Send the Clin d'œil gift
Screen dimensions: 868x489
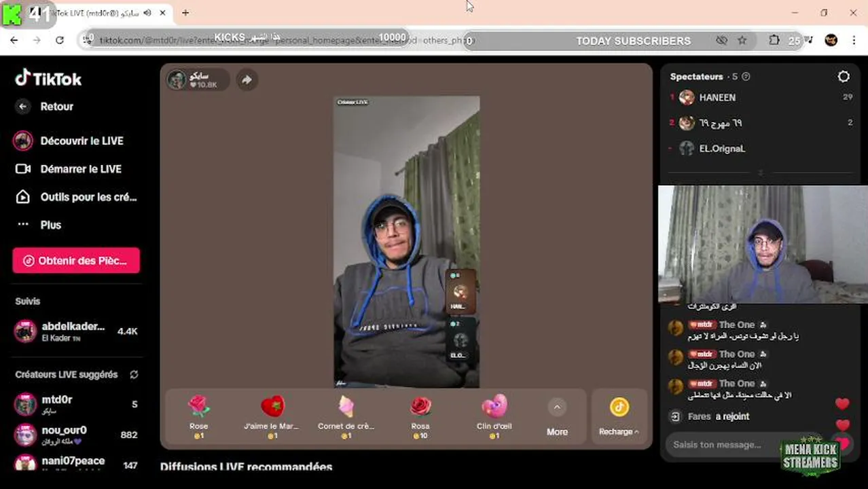coord(494,416)
